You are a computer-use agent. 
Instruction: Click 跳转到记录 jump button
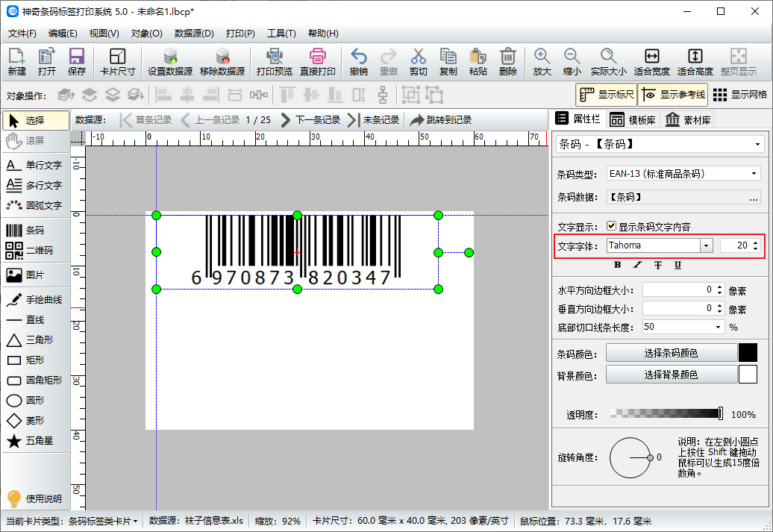click(440, 120)
